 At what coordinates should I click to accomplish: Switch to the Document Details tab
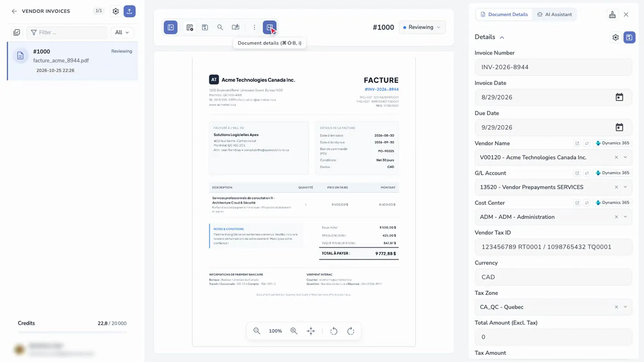(x=504, y=14)
